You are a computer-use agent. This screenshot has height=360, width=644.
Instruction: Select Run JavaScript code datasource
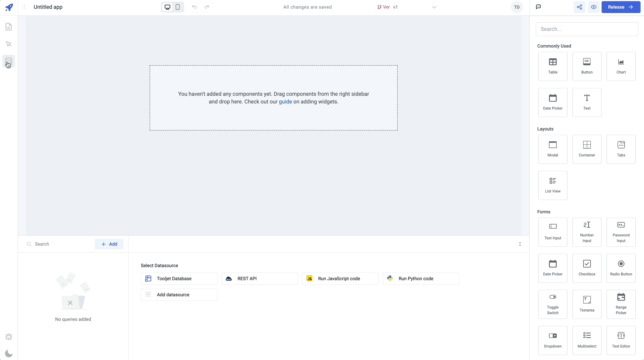pos(340,279)
